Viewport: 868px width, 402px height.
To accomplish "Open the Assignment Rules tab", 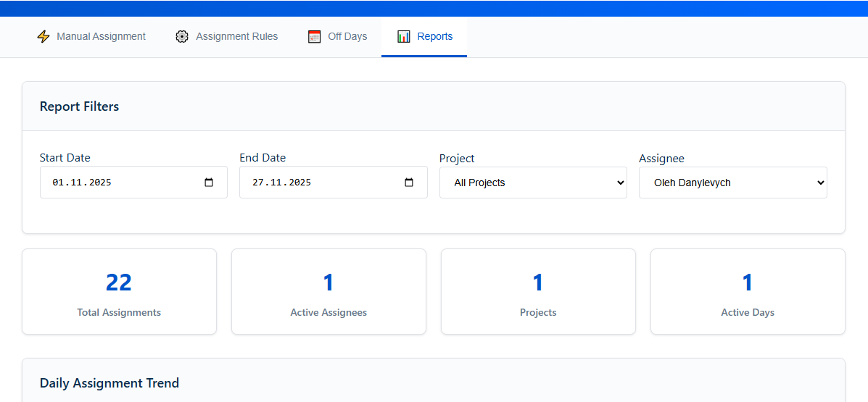I will (236, 36).
